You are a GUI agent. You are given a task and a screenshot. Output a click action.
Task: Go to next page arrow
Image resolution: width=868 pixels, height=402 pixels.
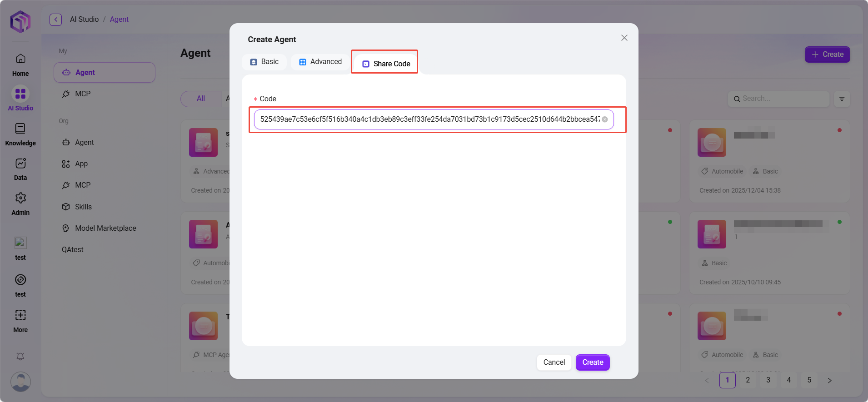pyautogui.click(x=829, y=381)
